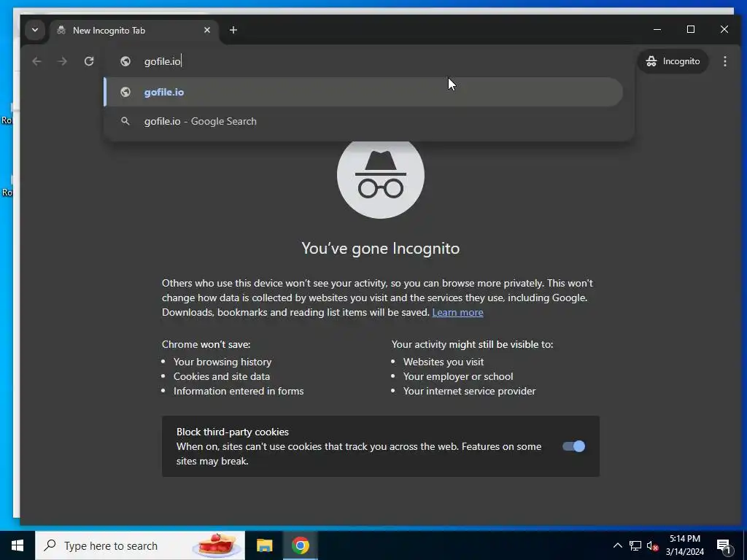Open File Explorer from taskbar

click(x=264, y=545)
